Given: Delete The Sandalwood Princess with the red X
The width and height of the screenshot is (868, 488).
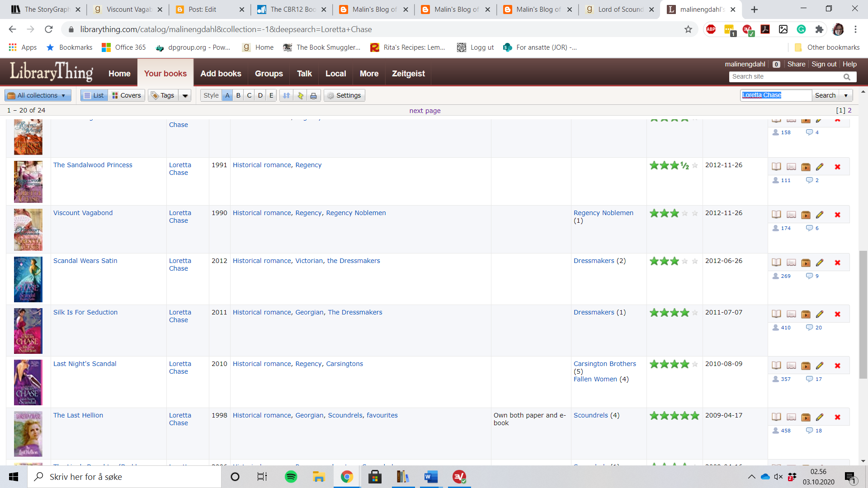Looking at the screenshot, I should [x=837, y=167].
